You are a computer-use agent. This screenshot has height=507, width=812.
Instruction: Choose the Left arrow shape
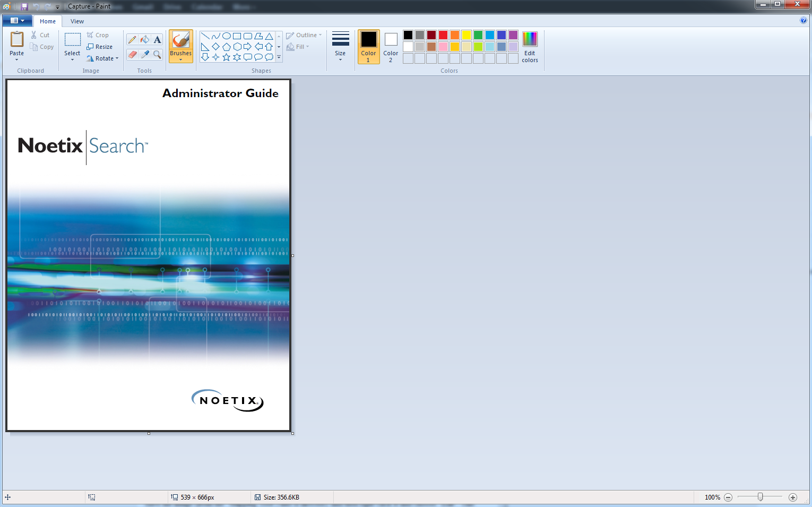click(x=258, y=47)
